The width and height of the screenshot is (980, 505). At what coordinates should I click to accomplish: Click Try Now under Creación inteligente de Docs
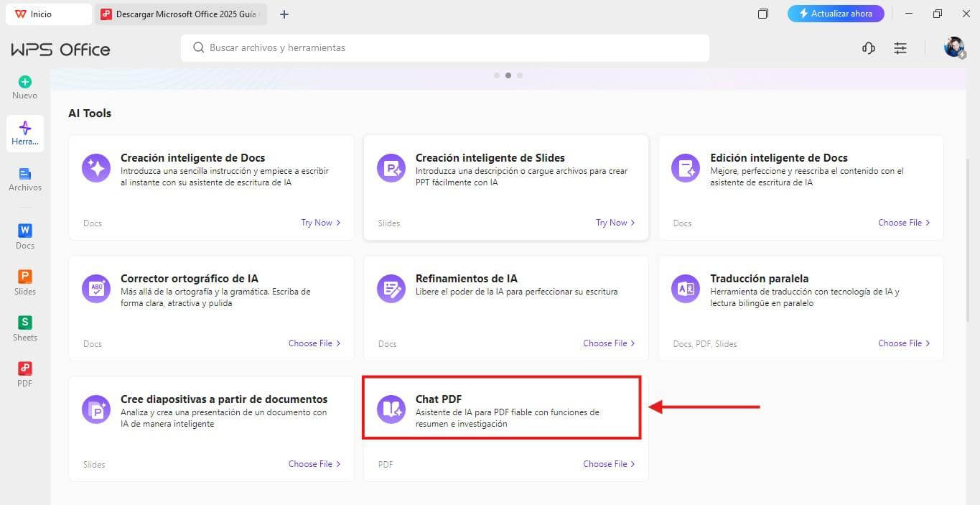[320, 223]
